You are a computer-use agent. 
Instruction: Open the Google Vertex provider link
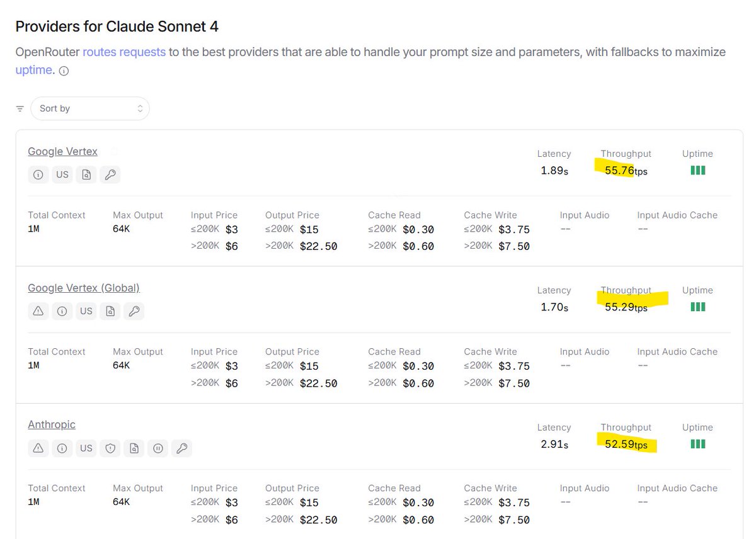tap(62, 151)
